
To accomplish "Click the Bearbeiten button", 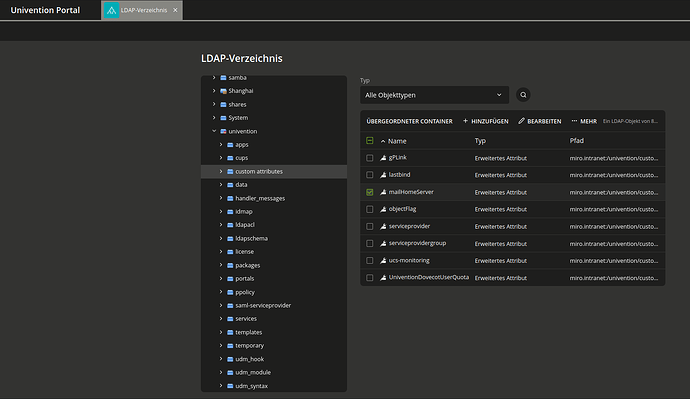I will tap(540, 121).
